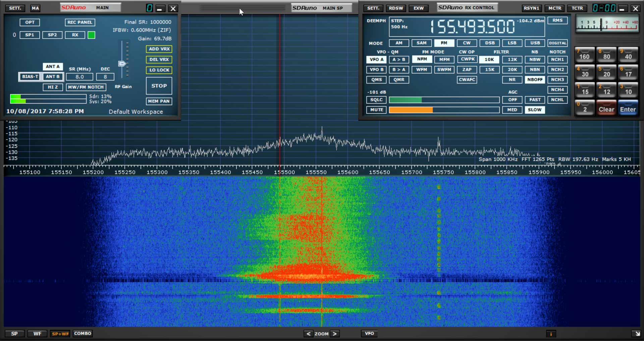
Task: Select antenna input ANT A
Action: tap(53, 66)
